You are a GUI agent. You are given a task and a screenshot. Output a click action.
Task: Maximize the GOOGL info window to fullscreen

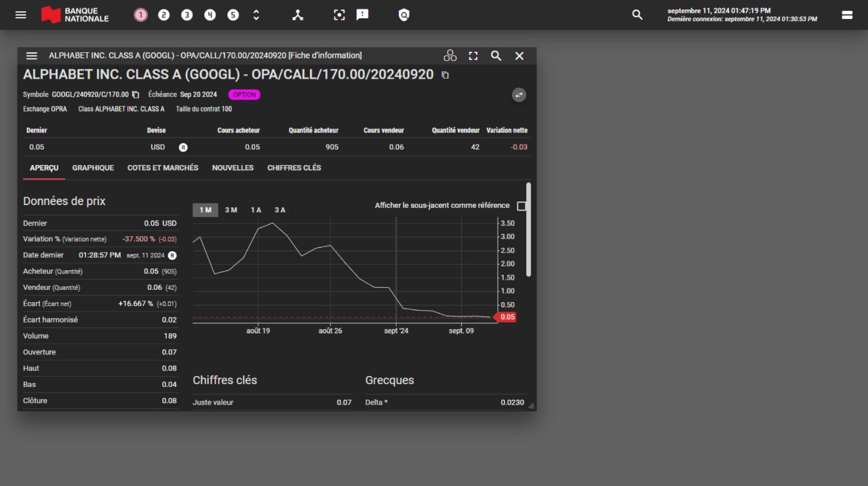coord(473,56)
